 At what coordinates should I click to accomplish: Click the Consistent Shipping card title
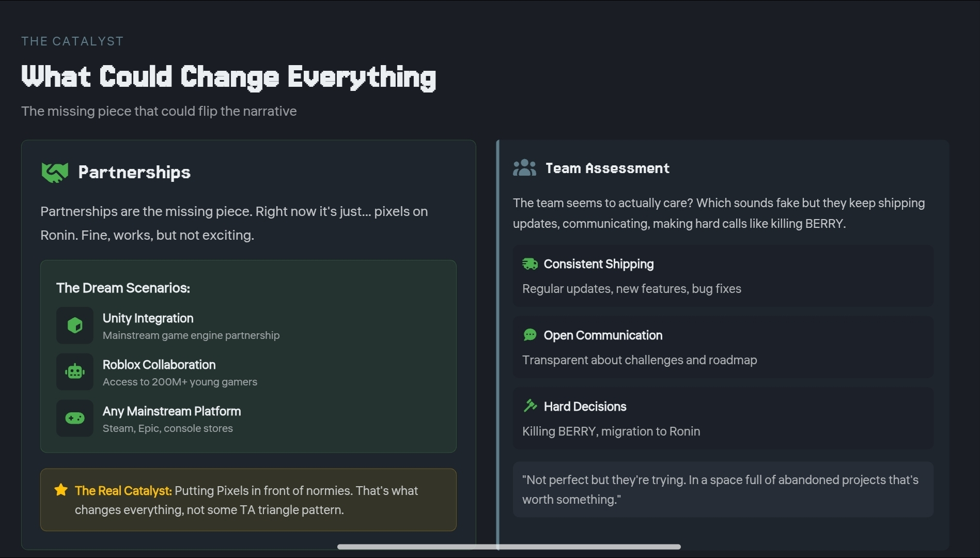(598, 264)
